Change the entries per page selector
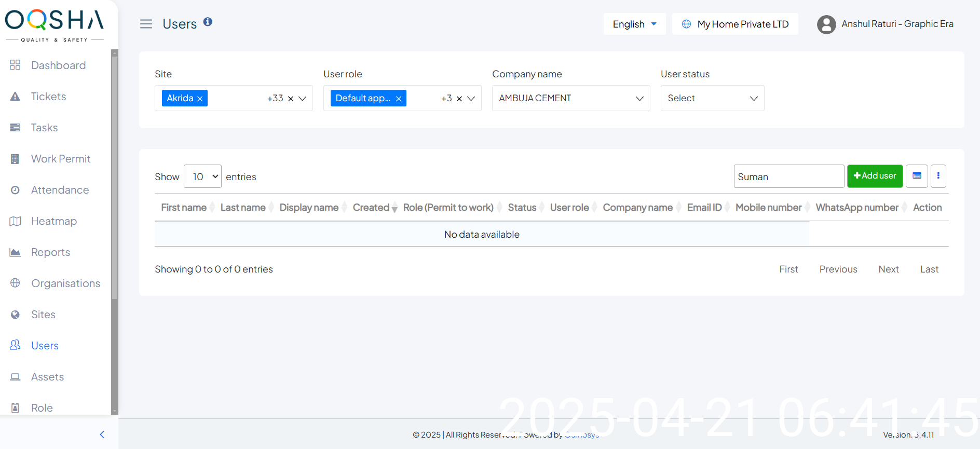 pyautogui.click(x=202, y=176)
